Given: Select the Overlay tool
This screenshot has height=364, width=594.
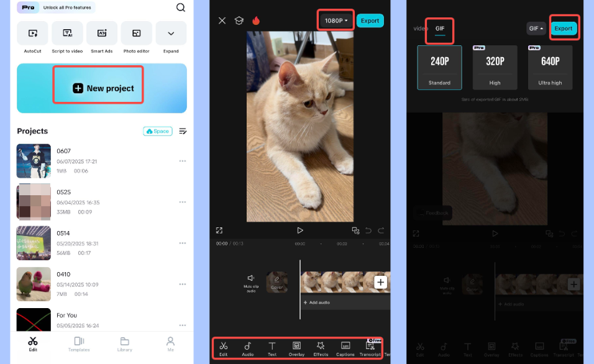Looking at the screenshot, I should point(296,348).
